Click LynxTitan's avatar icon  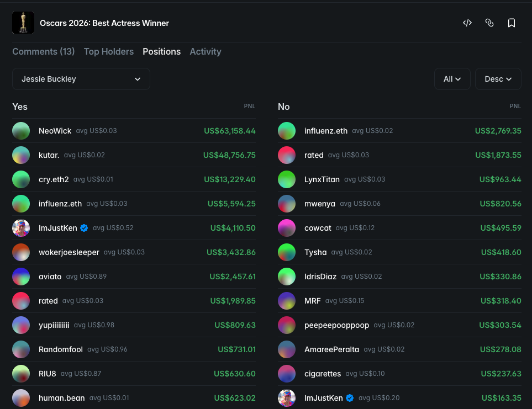click(287, 179)
